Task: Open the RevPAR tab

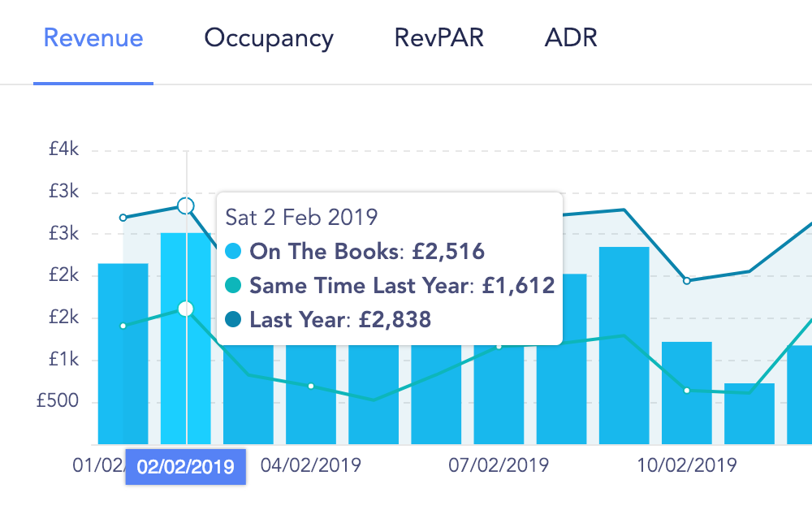Action: pos(438,38)
